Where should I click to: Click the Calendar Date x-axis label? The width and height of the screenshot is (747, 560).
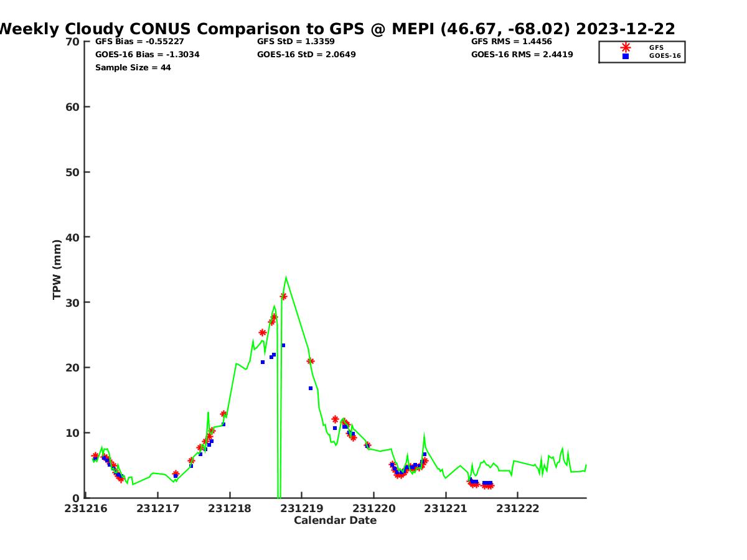pos(335,520)
